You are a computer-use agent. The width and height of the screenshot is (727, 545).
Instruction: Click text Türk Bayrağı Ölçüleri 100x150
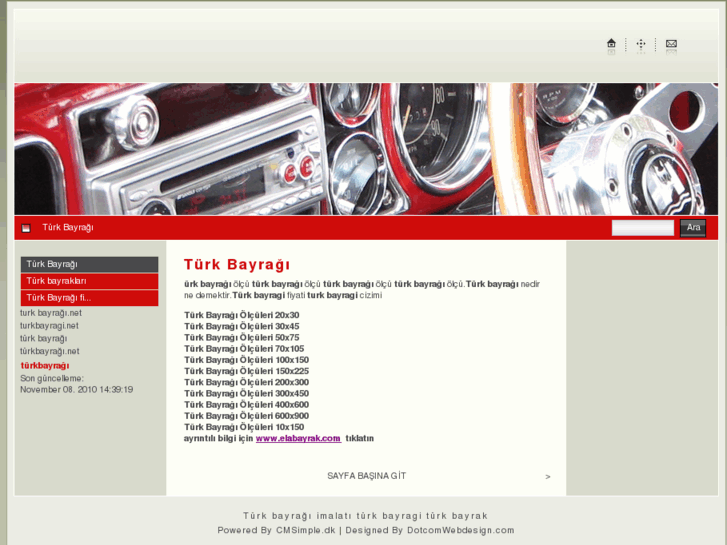246,360
